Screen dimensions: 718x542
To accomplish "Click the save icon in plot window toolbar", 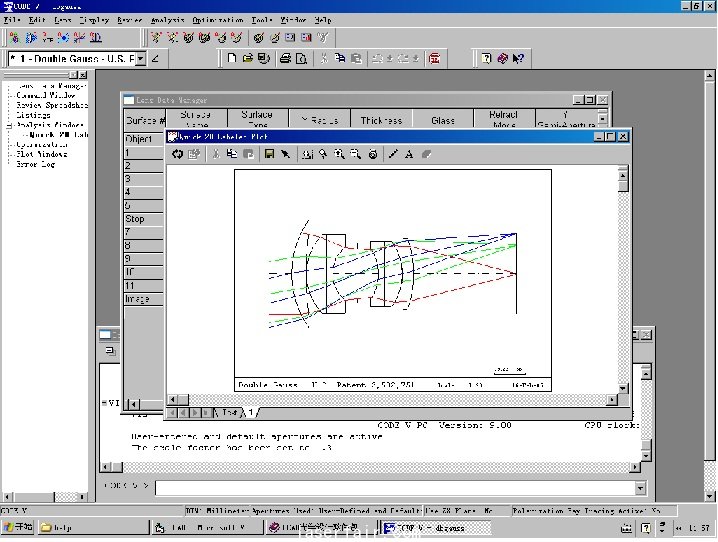I will click(269, 154).
